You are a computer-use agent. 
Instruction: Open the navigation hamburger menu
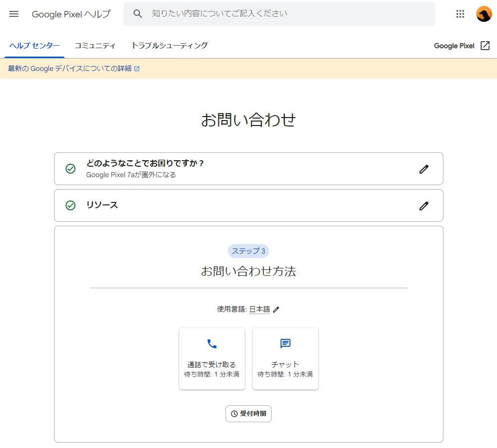tap(13, 14)
